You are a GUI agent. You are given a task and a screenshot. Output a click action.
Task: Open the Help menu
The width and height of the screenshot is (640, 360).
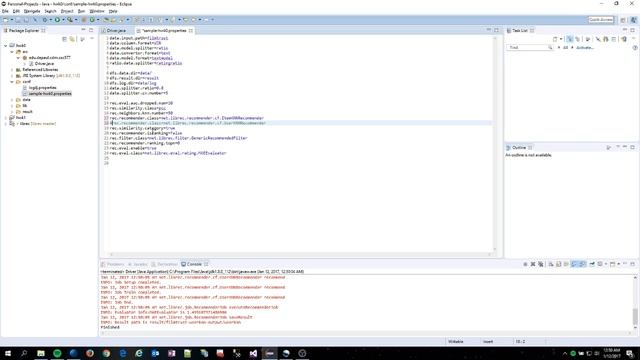[113, 11]
